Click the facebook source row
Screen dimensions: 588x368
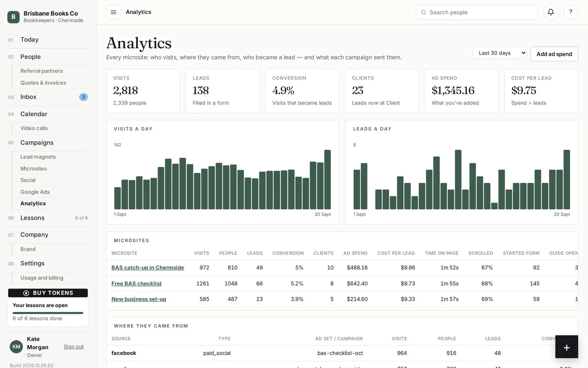pos(342,353)
